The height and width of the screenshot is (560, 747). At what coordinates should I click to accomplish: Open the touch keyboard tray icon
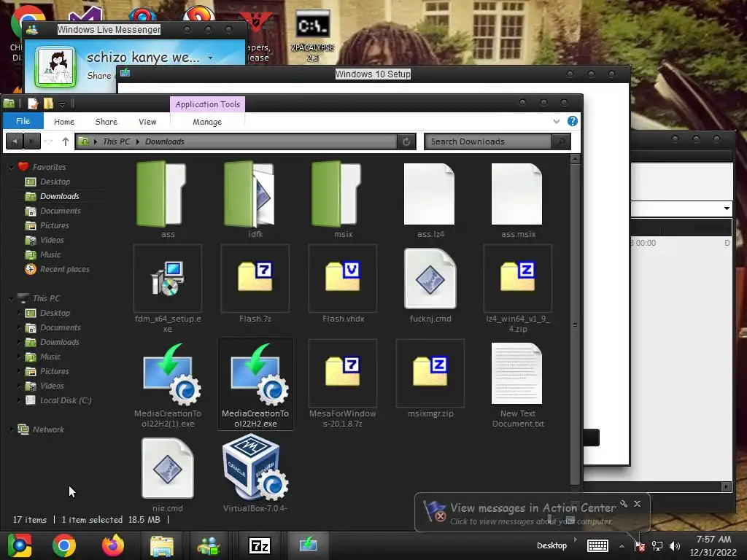pos(598,545)
